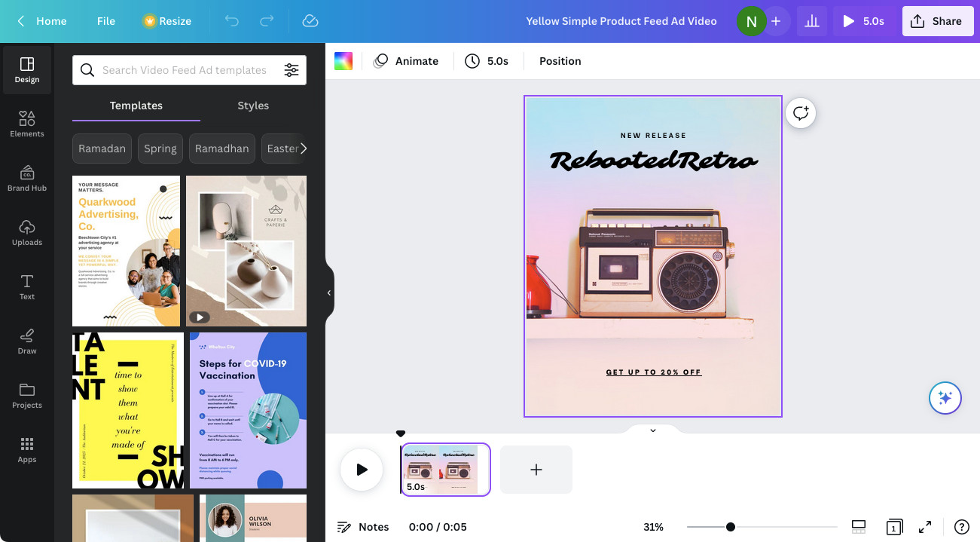The height and width of the screenshot is (542, 980).
Task: Toggle fullscreen presentation mode
Action: (925, 527)
